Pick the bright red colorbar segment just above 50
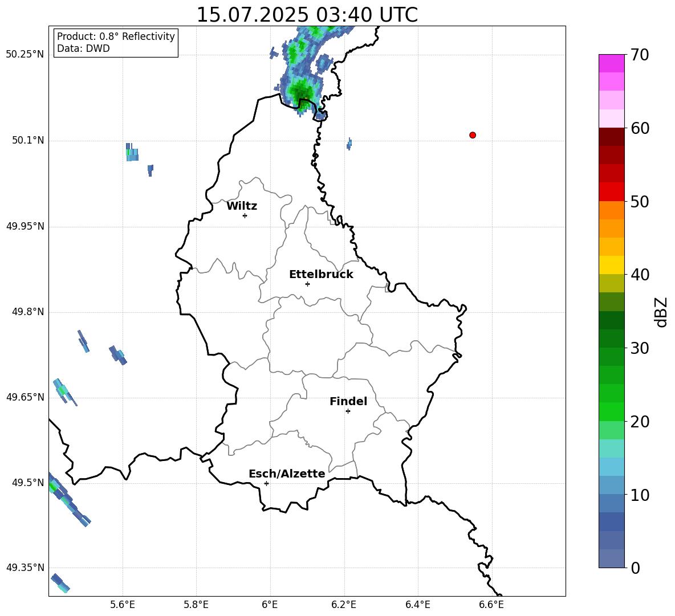The height and width of the screenshot is (616, 675). 612,192
